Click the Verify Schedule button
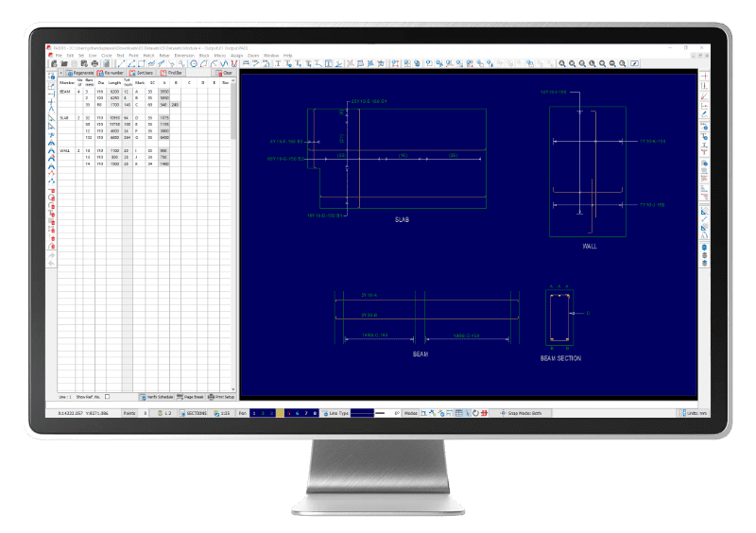The height and width of the screenshot is (533, 756). 158,396
